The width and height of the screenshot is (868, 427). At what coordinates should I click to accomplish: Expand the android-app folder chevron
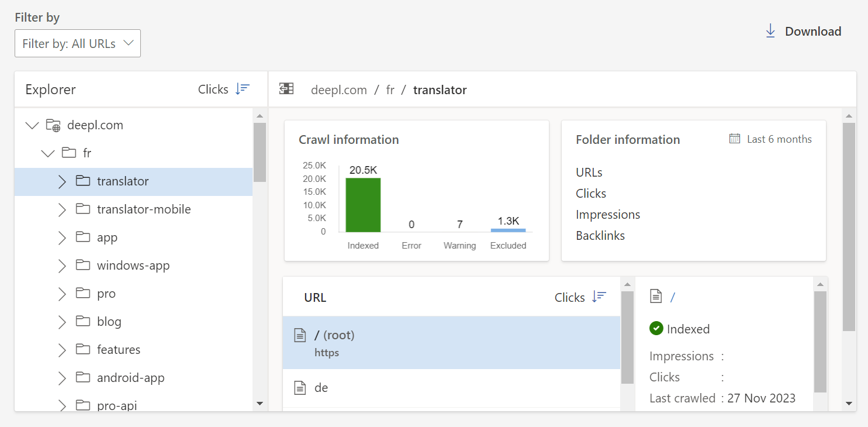click(x=63, y=378)
